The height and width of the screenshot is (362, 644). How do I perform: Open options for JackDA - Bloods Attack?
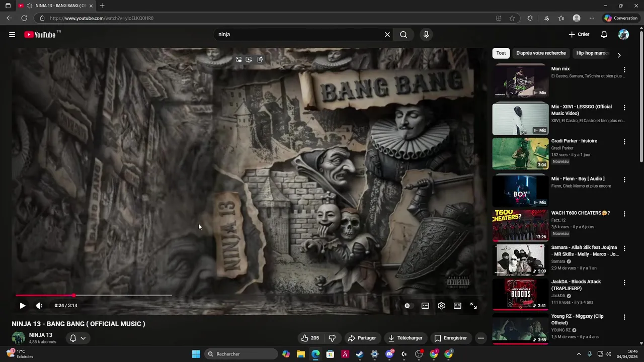[624, 283]
